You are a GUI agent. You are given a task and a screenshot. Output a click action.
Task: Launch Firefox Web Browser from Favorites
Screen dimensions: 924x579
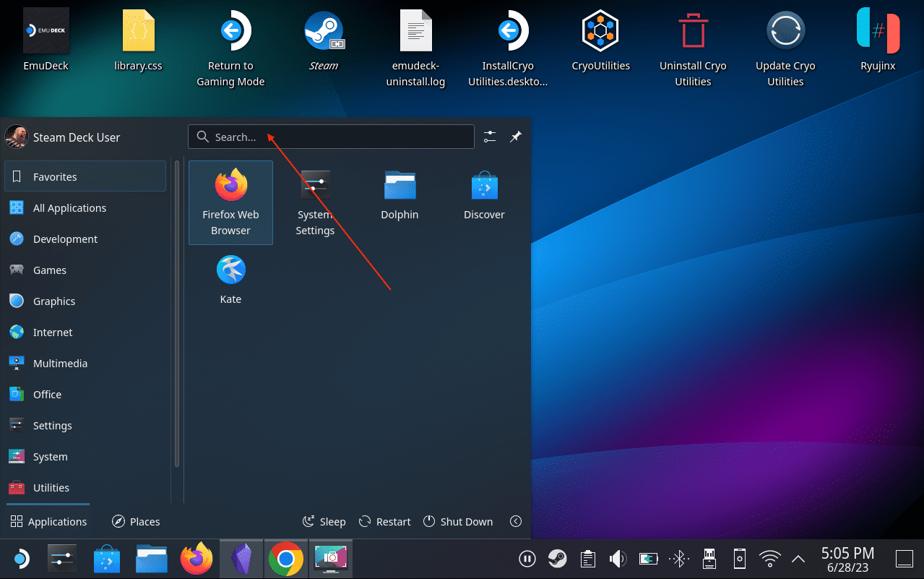coord(230,202)
